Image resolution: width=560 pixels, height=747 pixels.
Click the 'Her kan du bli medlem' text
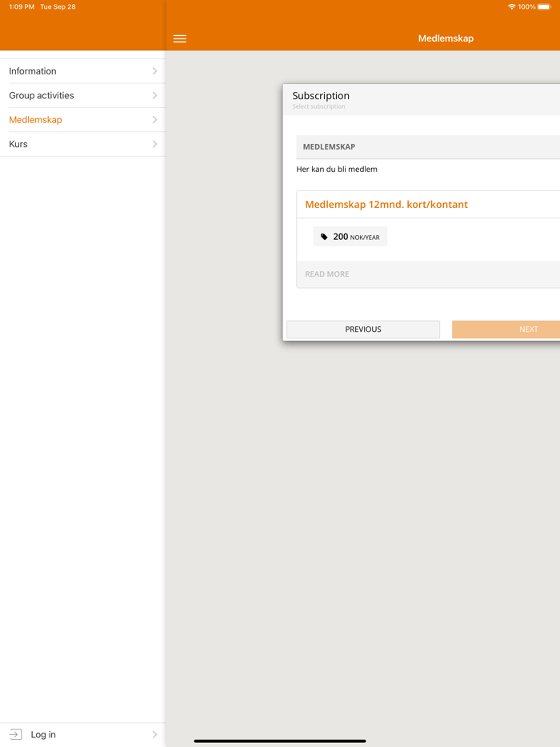[337, 169]
